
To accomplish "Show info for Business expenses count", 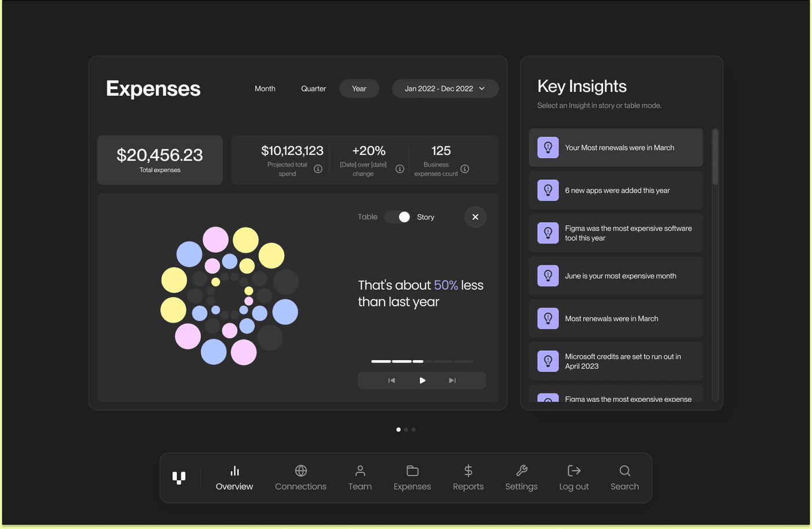I will pyautogui.click(x=465, y=169).
